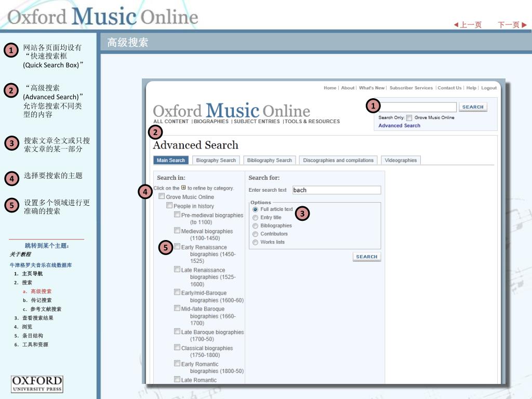Viewport: 532px width, 399px height.
Task: Check the Late Romantic checkbox
Action: click(177, 379)
